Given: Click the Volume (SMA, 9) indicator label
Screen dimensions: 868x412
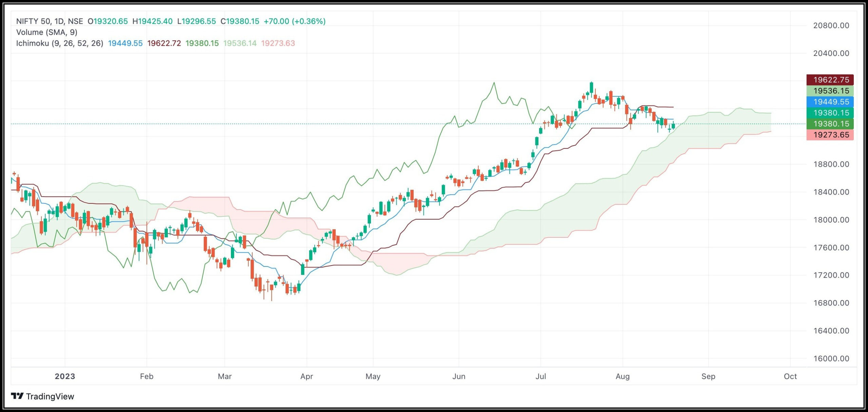Looking at the screenshot, I should [47, 32].
